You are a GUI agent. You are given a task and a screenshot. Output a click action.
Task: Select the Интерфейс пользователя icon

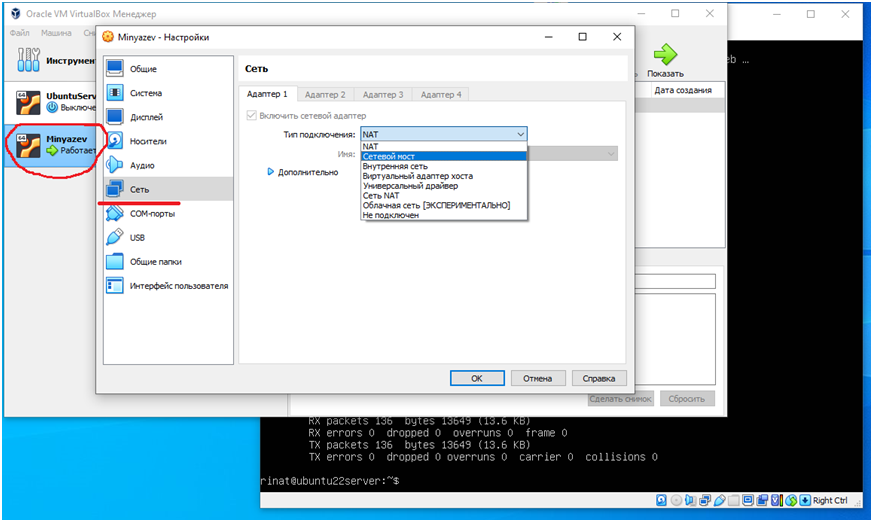coord(115,285)
